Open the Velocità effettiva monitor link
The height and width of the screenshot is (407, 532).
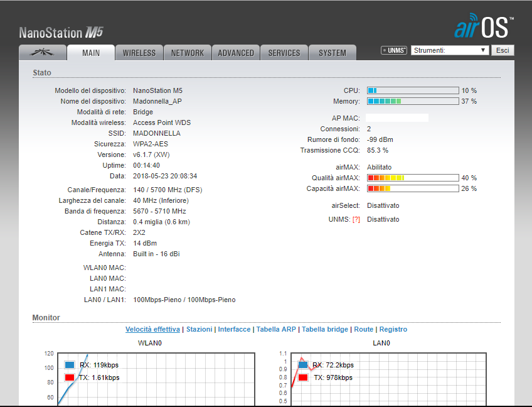(x=152, y=329)
